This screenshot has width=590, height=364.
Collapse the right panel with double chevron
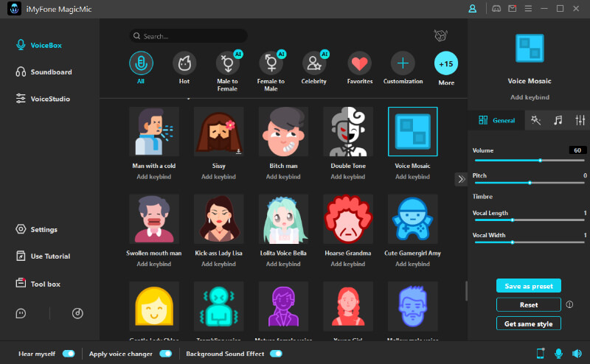[x=461, y=179]
